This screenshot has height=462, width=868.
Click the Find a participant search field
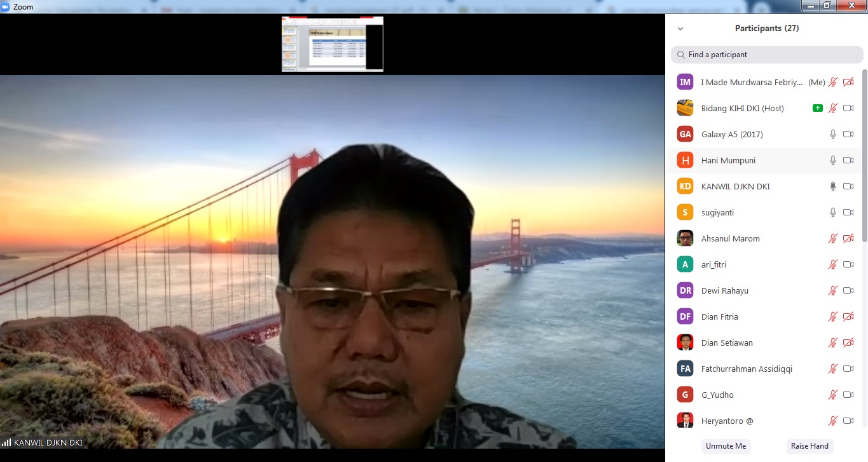769,55
